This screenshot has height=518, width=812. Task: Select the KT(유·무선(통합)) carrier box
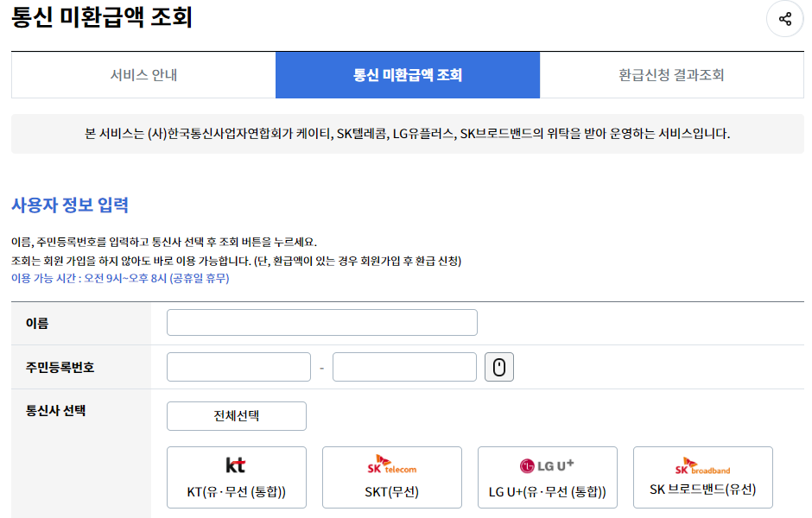pos(236,477)
